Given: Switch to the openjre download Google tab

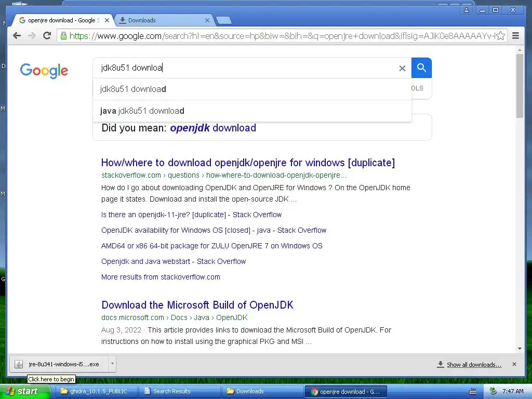Looking at the screenshot, I should pyautogui.click(x=63, y=20).
